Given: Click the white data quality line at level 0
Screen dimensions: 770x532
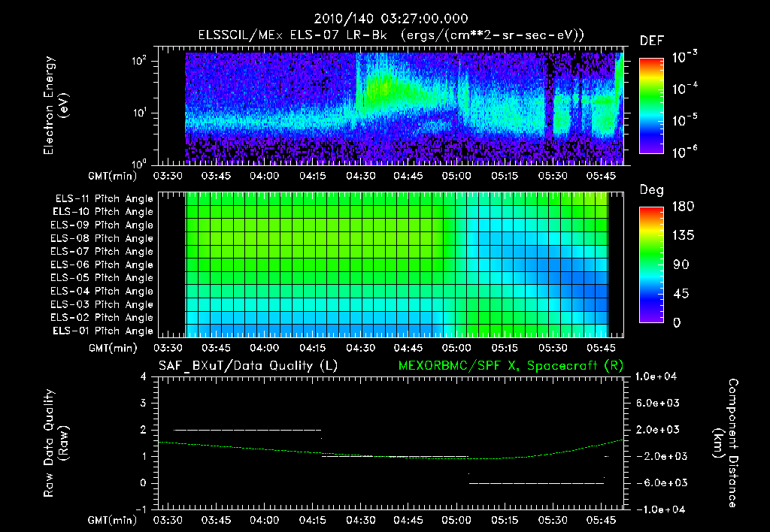Looking at the screenshot, I should pyautogui.click(x=536, y=483).
